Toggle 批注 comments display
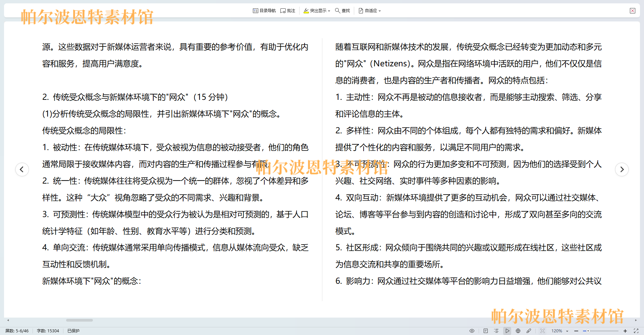The height and width of the screenshot is (335, 644). (x=288, y=11)
